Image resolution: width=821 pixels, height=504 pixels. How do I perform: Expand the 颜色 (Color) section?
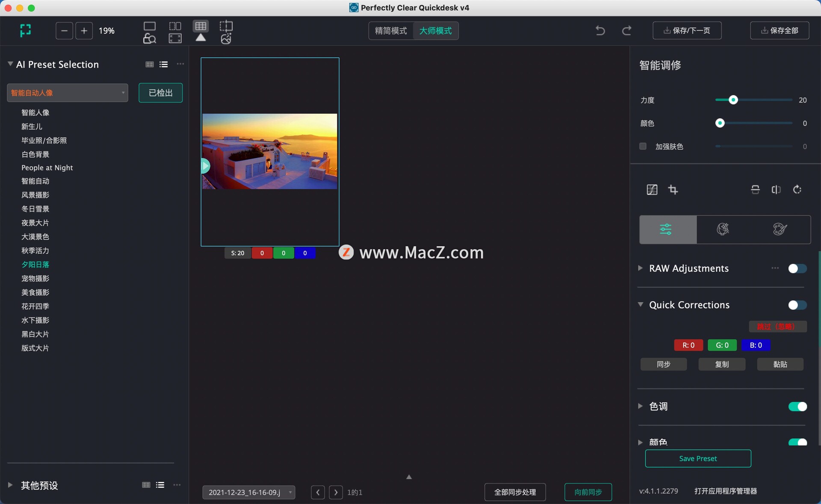(641, 442)
